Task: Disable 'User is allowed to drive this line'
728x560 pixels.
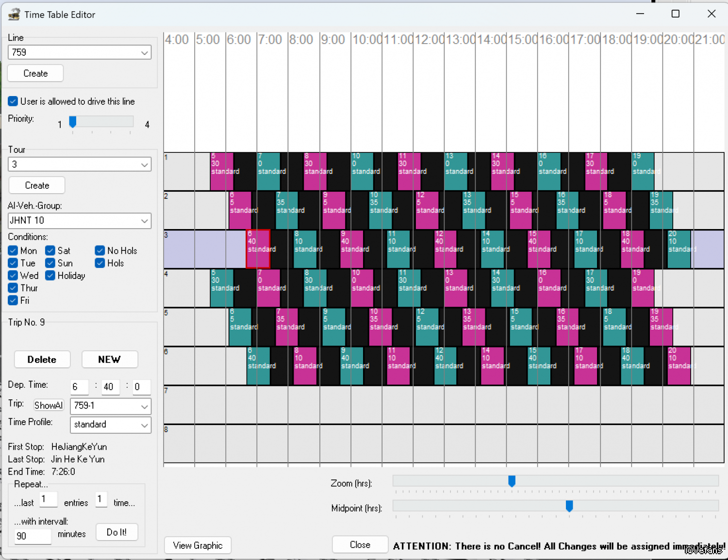Action: [x=13, y=101]
